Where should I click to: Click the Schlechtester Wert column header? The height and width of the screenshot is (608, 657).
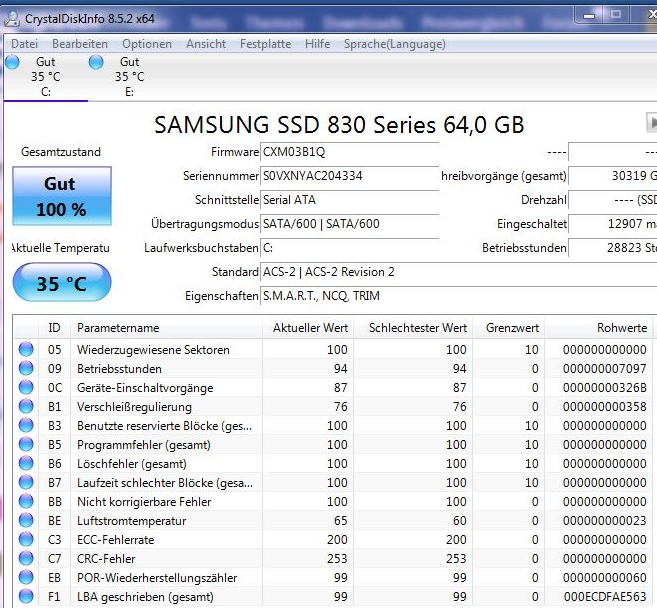point(413,328)
